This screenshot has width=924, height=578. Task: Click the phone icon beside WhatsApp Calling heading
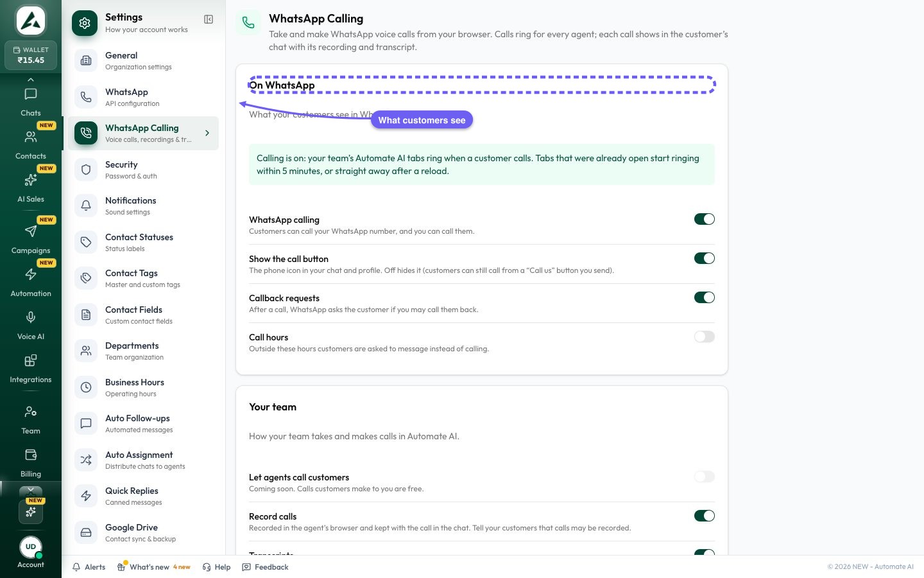pyautogui.click(x=248, y=23)
